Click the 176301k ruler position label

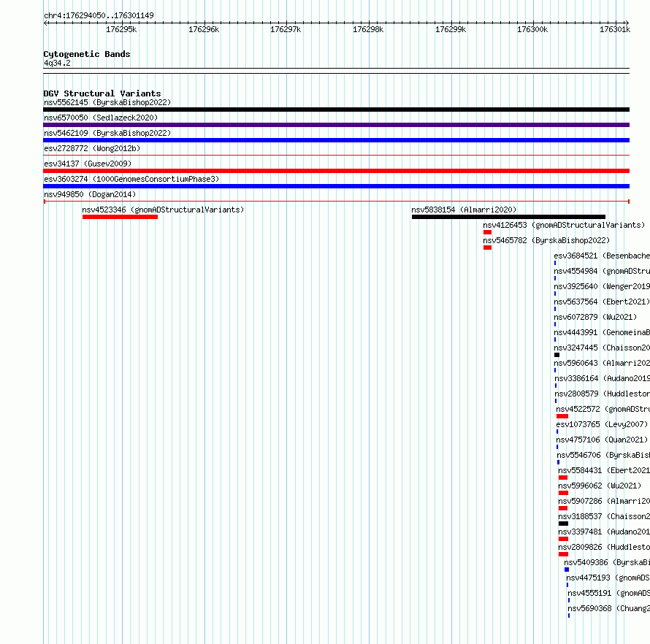615,29
